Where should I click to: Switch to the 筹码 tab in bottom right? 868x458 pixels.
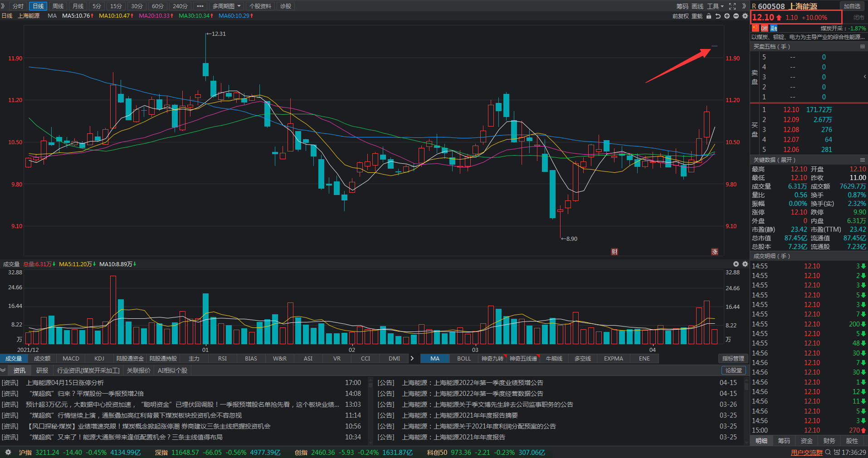point(784,441)
